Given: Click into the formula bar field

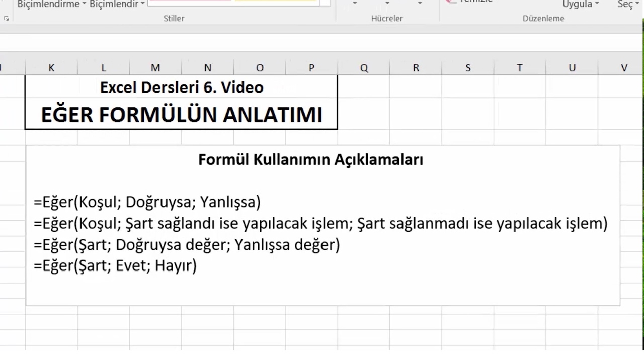Looking at the screenshot, I should pos(322,42).
